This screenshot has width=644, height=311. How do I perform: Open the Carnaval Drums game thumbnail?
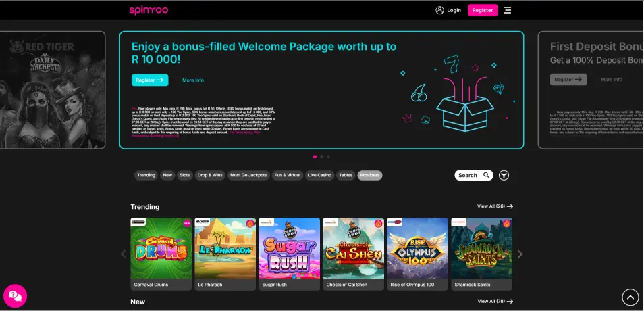(161, 254)
